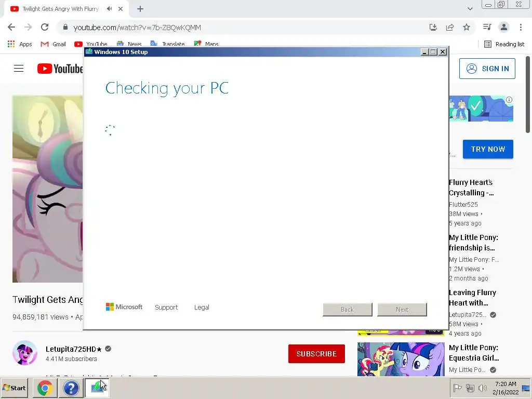Viewport: 532px width, 399px height.
Task: Open My Little Pony: Equestria Girl title
Action: coord(474,353)
